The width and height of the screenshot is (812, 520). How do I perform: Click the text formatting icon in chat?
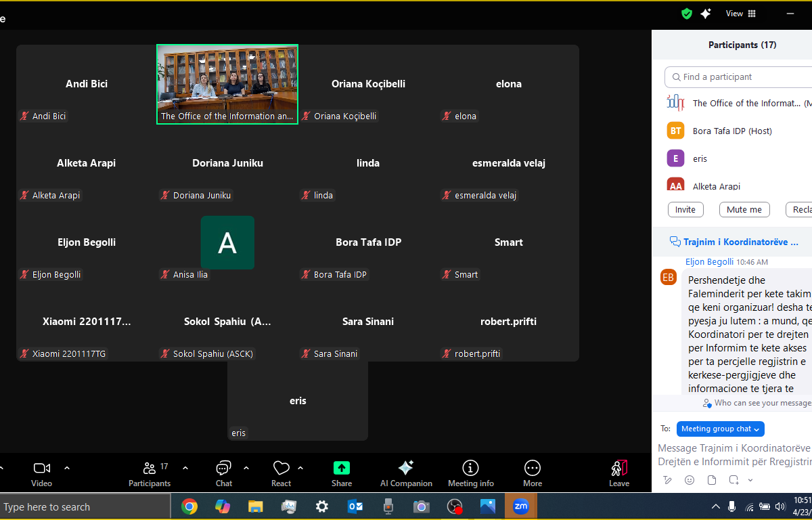(x=668, y=480)
